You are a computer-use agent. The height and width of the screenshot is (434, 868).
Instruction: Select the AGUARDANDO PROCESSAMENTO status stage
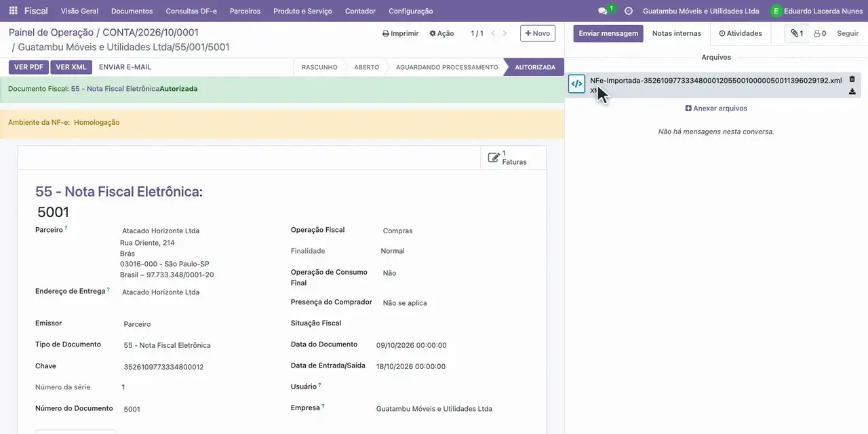point(447,67)
